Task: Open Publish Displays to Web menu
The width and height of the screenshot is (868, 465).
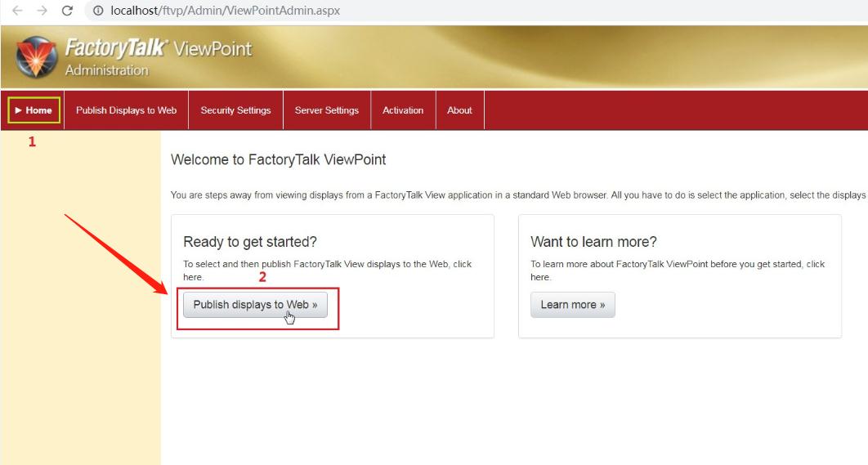Action: point(126,110)
